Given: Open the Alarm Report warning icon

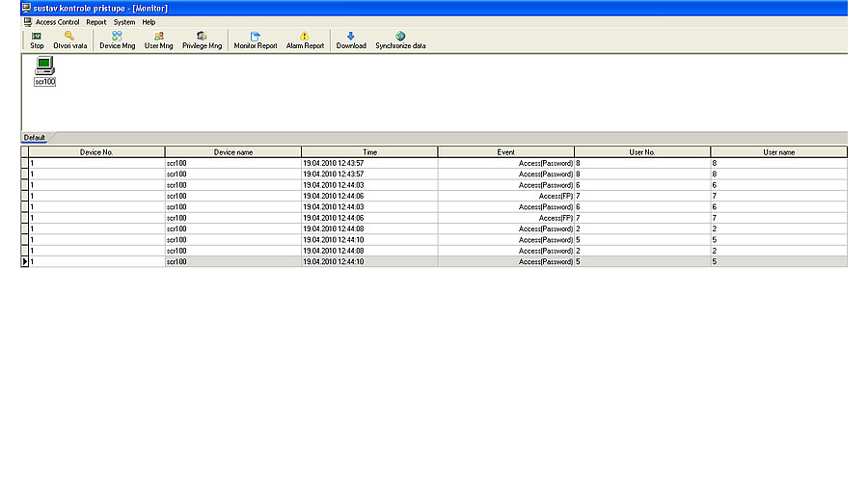Looking at the screenshot, I should click(305, 37).
